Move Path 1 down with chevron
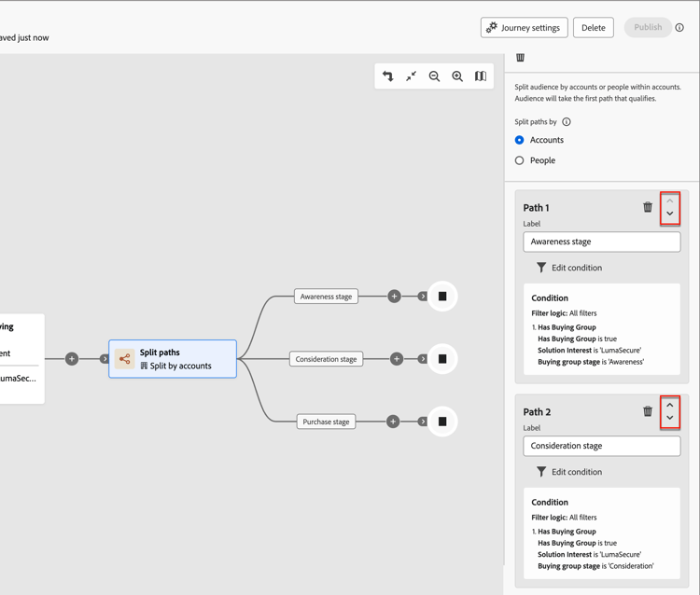This screenshot has width=700, height=595. click(x=670, y=214)
